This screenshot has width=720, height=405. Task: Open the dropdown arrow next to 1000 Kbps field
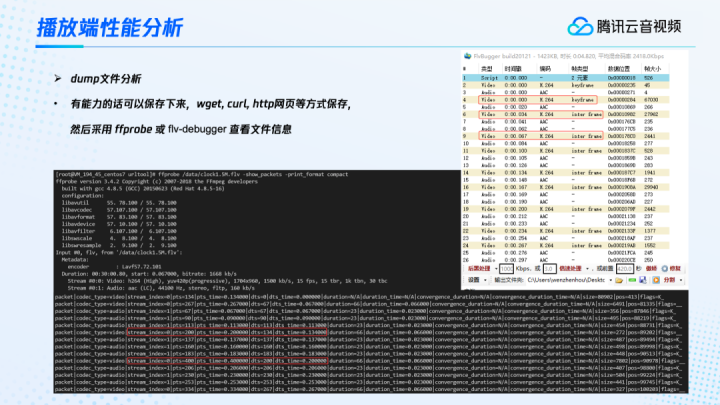tap(496, 269)
